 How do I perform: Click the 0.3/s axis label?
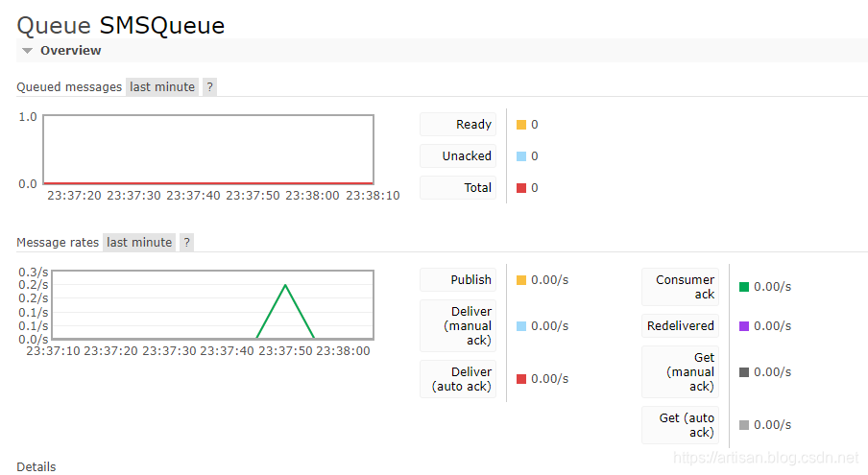34,273
